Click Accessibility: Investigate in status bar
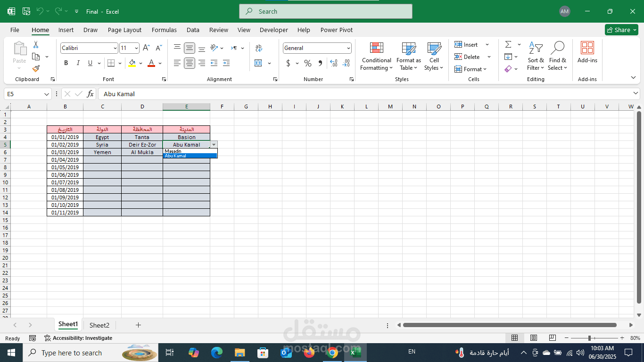The height and width of the screenshot is (362, 644). (78, 338)
